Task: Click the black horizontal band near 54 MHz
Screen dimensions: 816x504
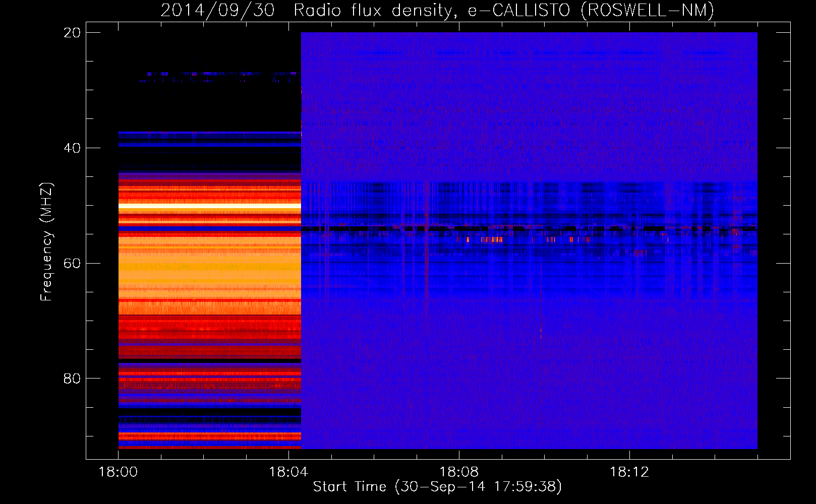Action: [x=529, y=229]
